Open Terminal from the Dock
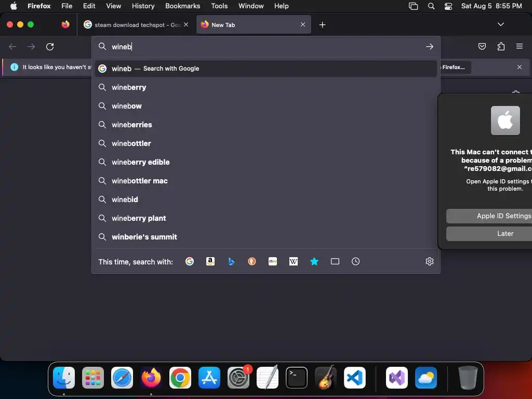Viewport: 532px width, 399px height. click(297, 378)
